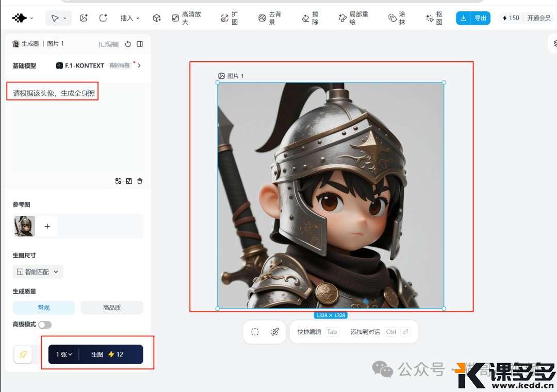Select the 抠图 cutout tool
Image resolution: width=557 pixels, height=392 pixels.
pyautogui.click(x=434, y=18)
